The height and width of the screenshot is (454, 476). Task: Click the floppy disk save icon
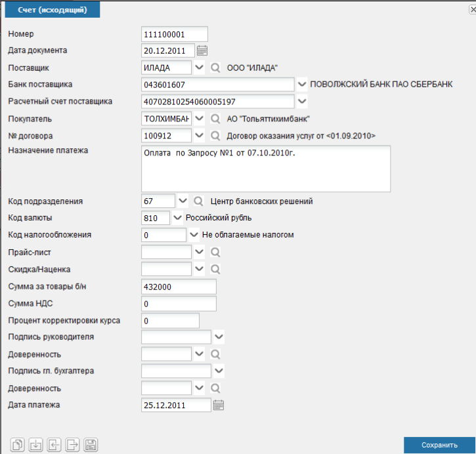click(91, 445)
